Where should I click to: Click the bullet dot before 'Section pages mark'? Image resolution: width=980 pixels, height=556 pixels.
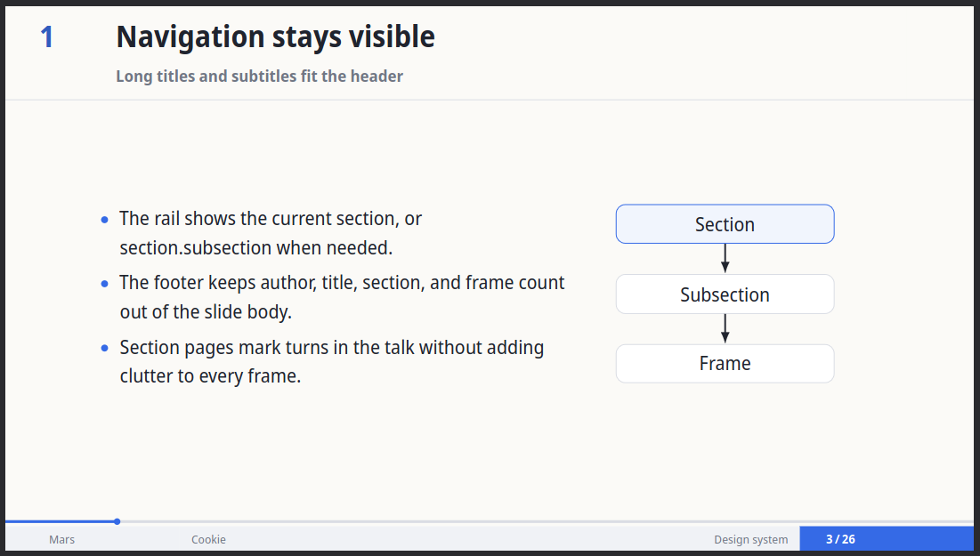(x=104, y=349)
